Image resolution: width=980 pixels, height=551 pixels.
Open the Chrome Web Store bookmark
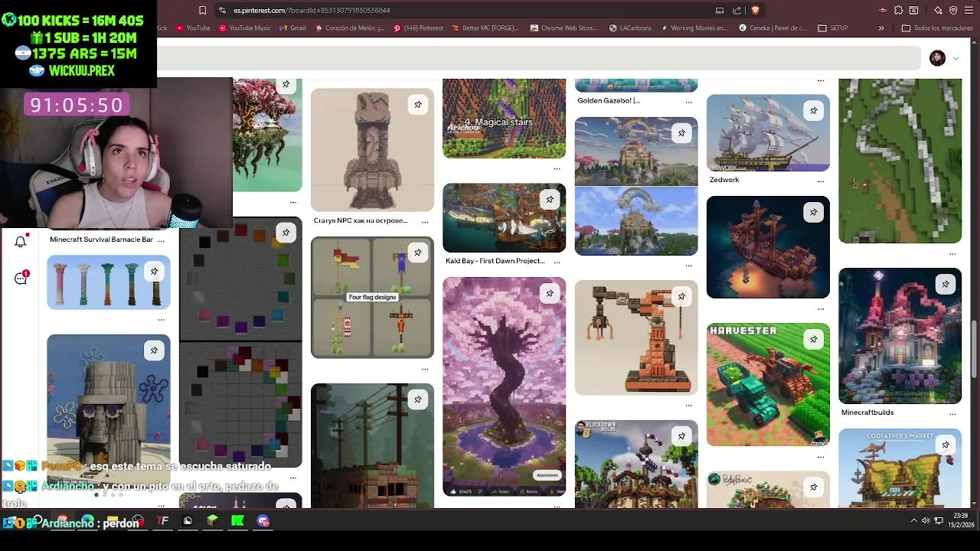pos(563,28)
